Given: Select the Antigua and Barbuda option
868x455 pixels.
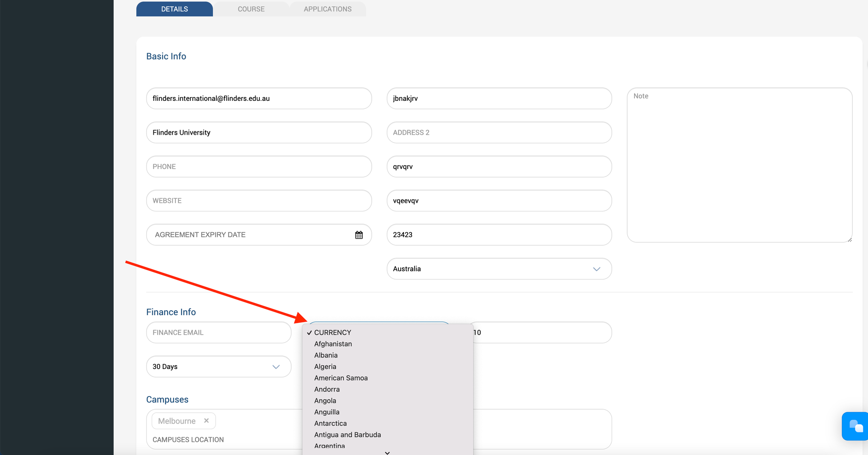Looking at the screenshot, I should [347, 435].
